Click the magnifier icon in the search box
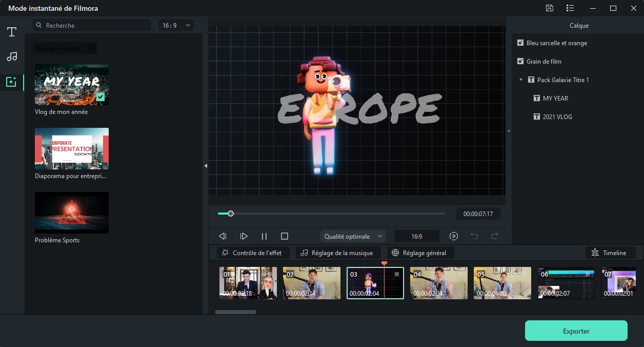The image size is (644, 347). (39, 25)
